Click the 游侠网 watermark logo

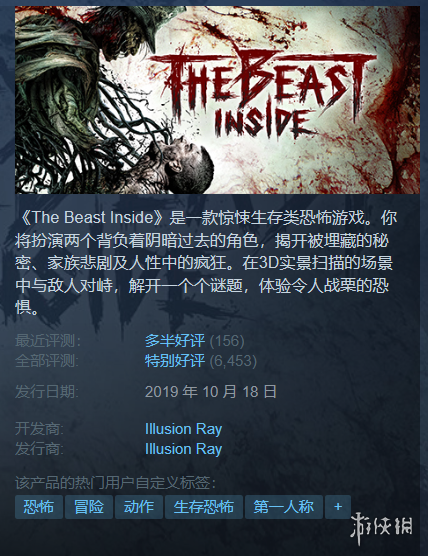[382, 527]
